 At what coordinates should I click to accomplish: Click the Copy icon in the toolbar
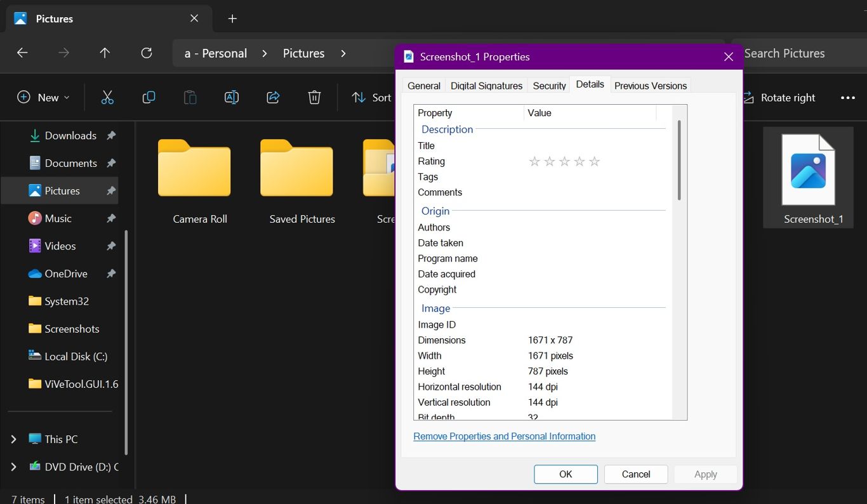pos(148,97)
